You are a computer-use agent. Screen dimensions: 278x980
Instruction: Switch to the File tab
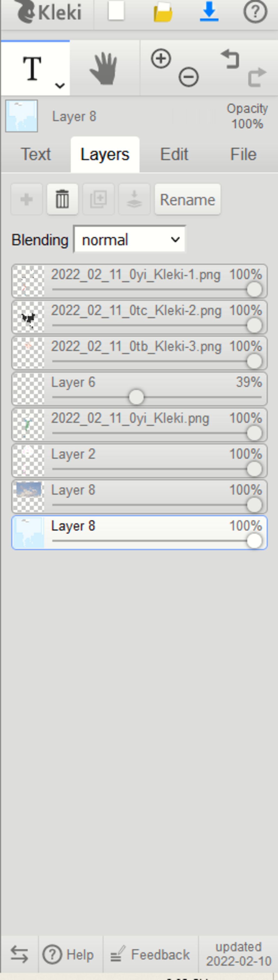[244, 155]
